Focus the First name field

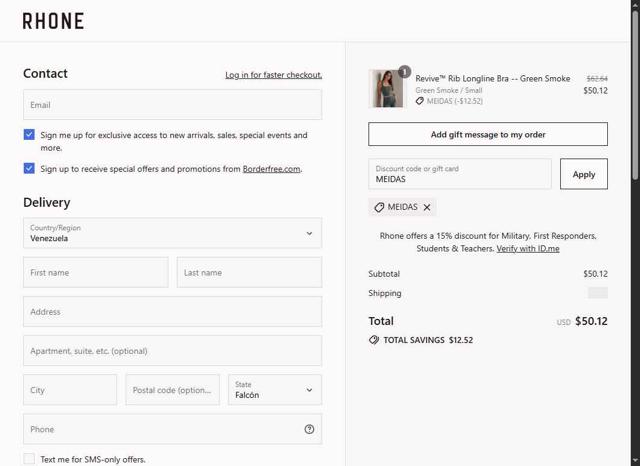(x=96, y=272)
